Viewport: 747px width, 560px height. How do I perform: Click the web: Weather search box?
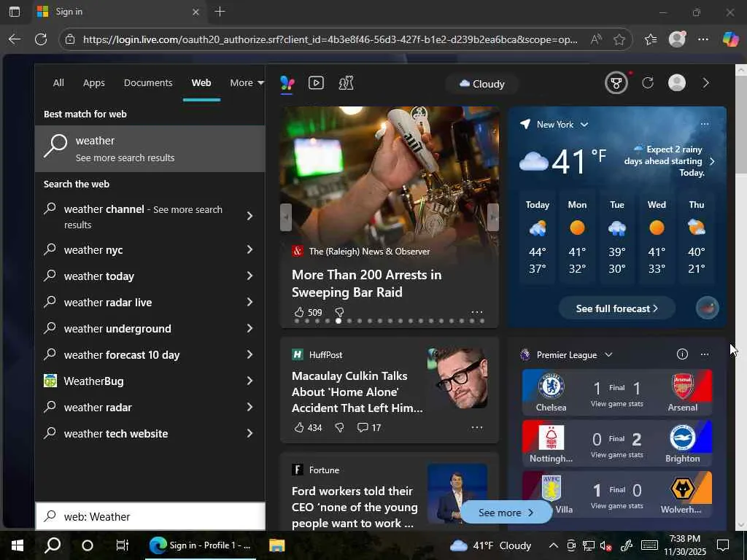(150, 516)
